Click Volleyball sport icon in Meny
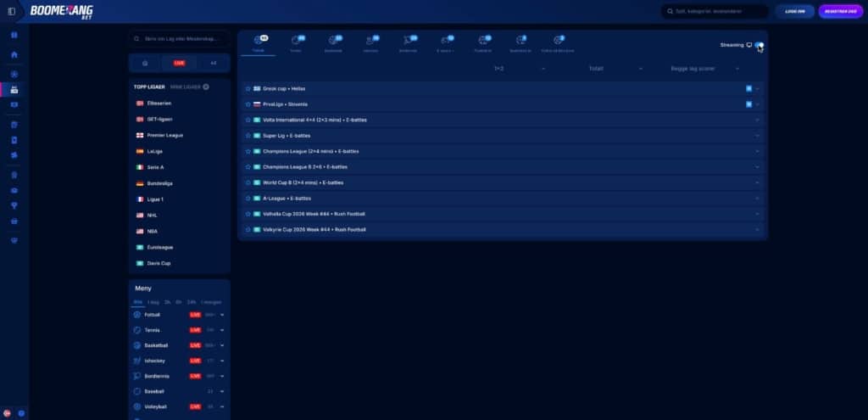Screen dimensions: 868x420 137,406
